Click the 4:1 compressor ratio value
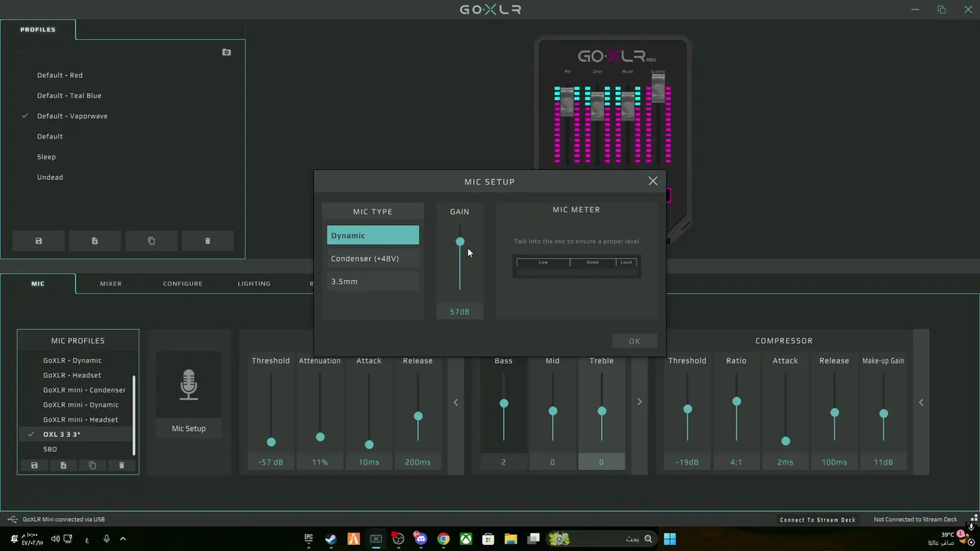Viewport: 980px width, 551px height. [x=737, y=462]
